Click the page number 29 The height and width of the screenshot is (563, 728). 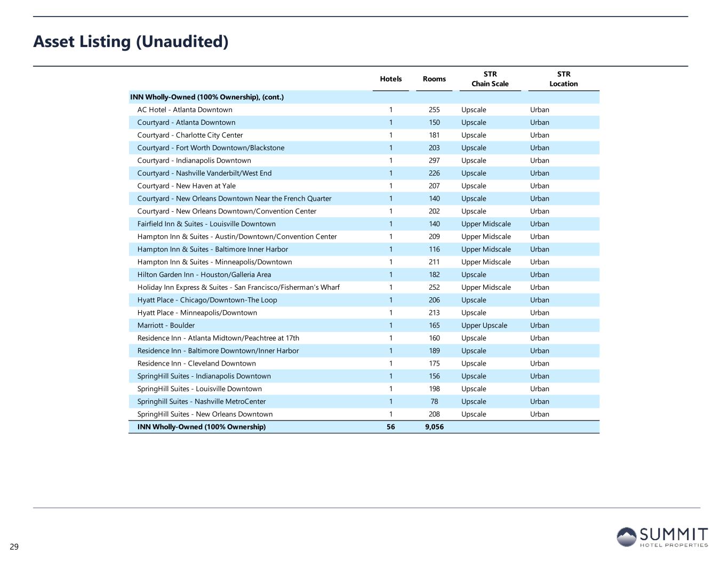14,546
